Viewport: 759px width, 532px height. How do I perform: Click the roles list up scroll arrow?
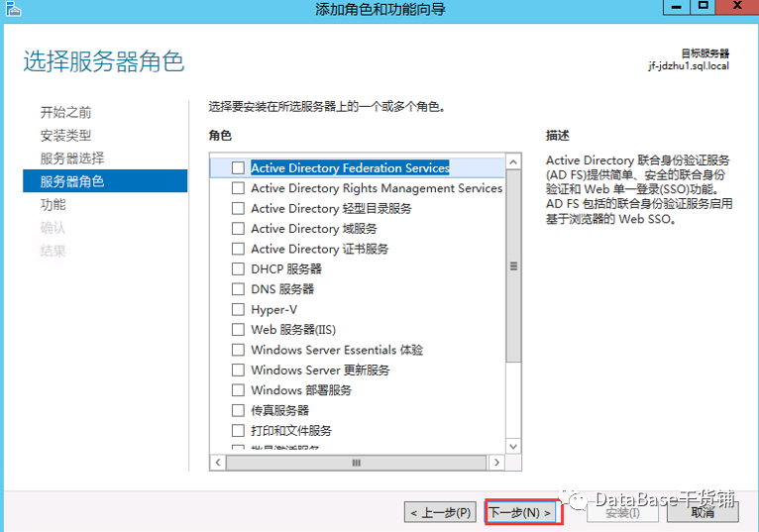coord(513,161)
